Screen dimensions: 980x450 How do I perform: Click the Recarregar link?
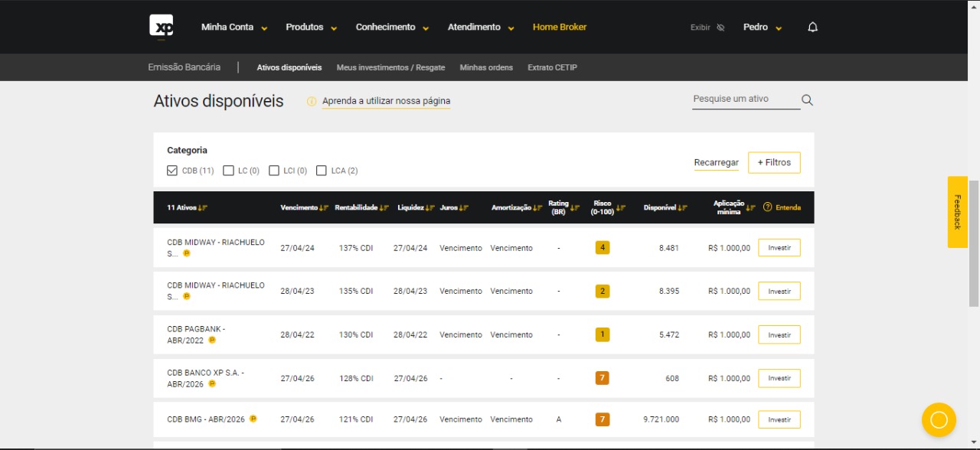(x=716, y=163)
